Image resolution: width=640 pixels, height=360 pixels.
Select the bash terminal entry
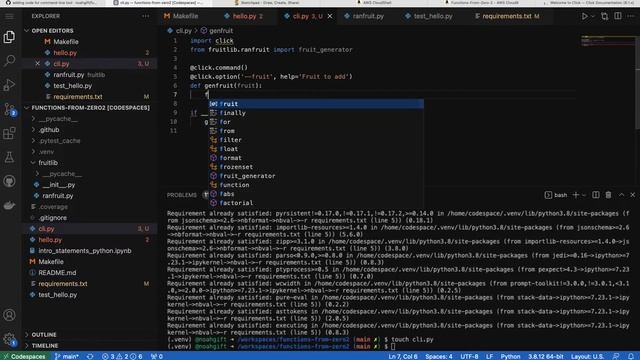click(556, 195)
